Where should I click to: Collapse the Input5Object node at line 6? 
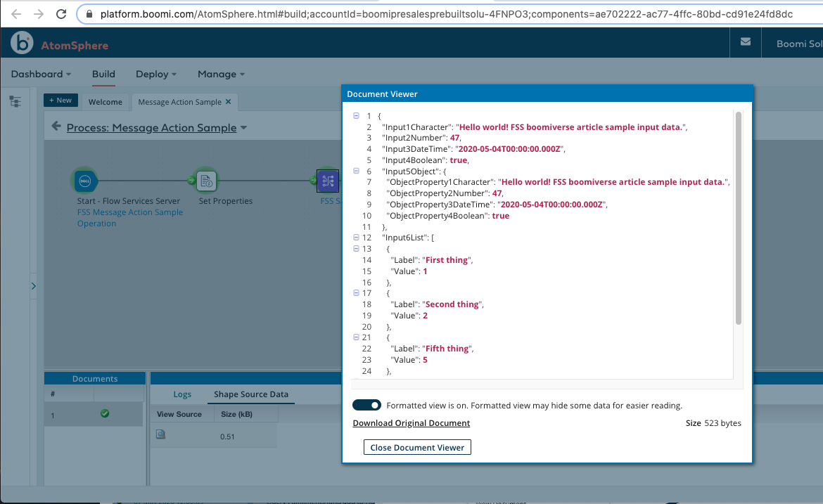click(x=356, y=171)
